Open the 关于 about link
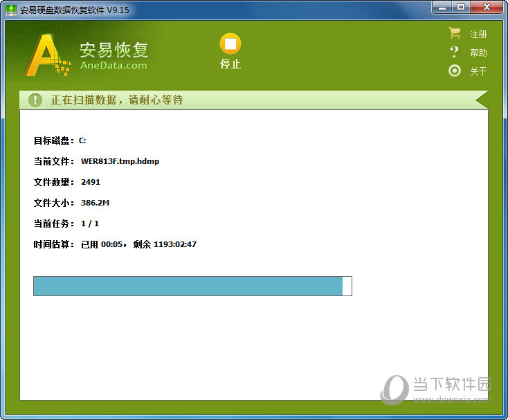The height and width of the screenshot is (420, 508). tap(478, 71)
